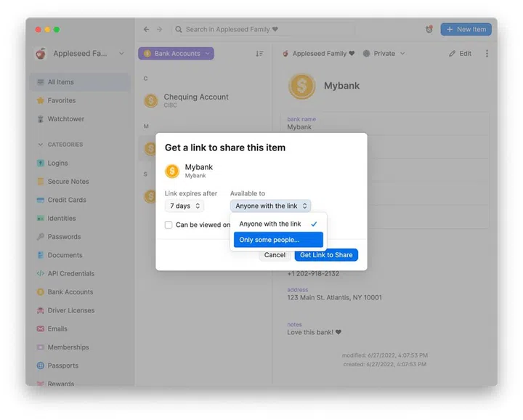Screen dimensions: 523x420
Task: Click the bank name field value Mybank
Action: (299, 127)
